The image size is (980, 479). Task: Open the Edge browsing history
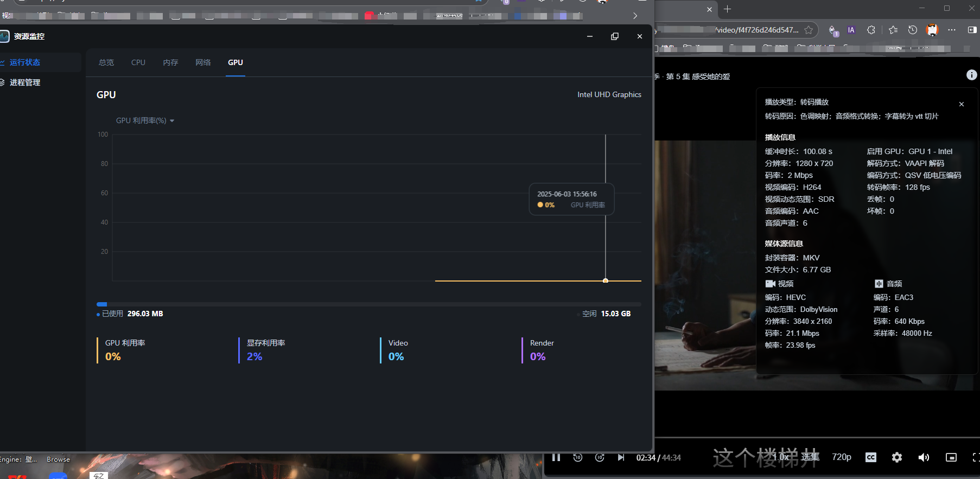[x=913, y=30]
